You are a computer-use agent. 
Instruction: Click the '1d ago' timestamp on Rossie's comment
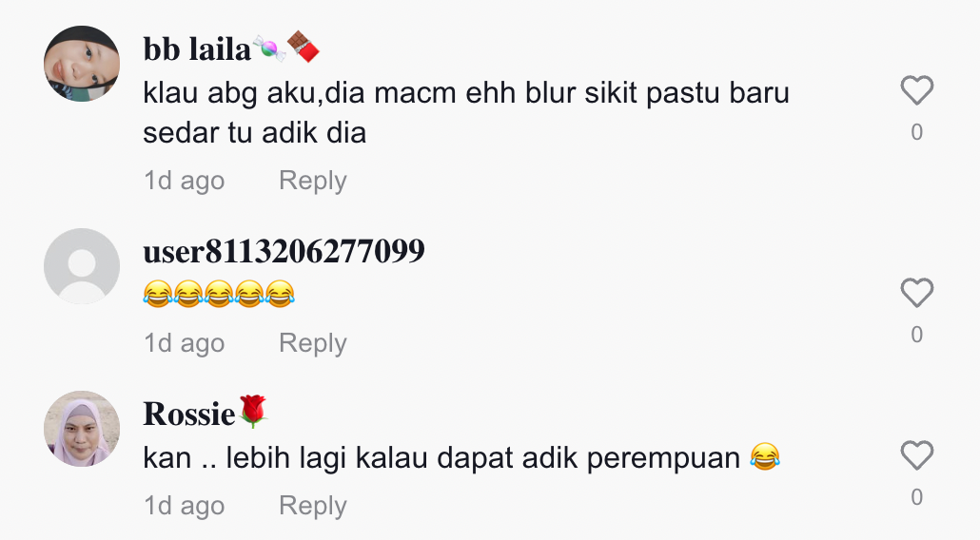184,506
